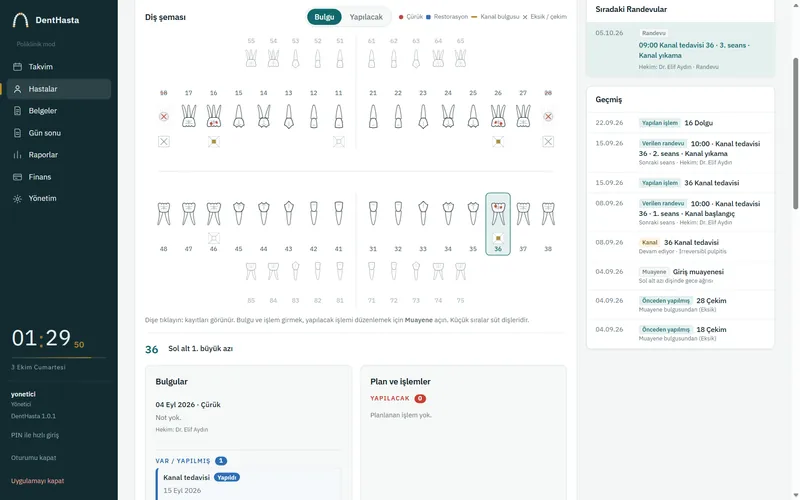Select tooth 41 lower incisor
Image resolution: width=800 pixels, height=500 pixels.
pos(338,213)
